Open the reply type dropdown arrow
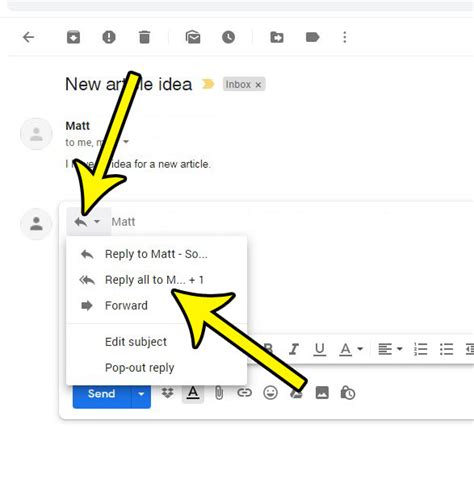 click(x=97, y=221)
